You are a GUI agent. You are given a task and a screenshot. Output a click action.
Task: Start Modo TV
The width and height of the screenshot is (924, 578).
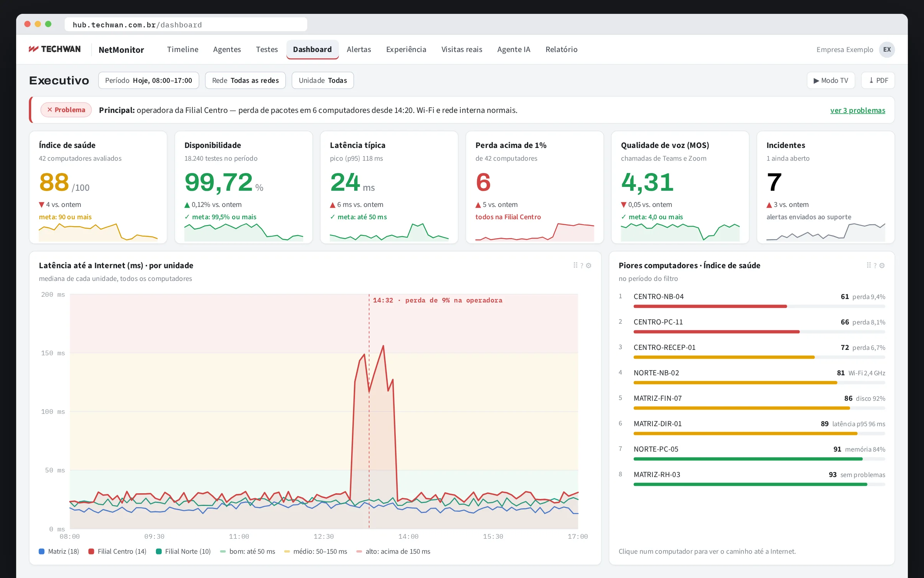pyautogui.click(x=831, y=80)
